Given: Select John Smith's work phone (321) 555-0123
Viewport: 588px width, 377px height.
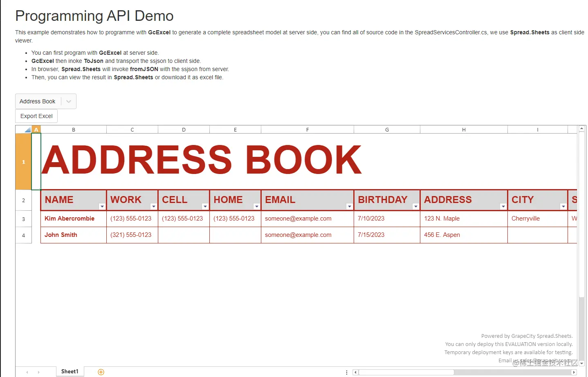Looking at the screenshot, I should 132,235.
